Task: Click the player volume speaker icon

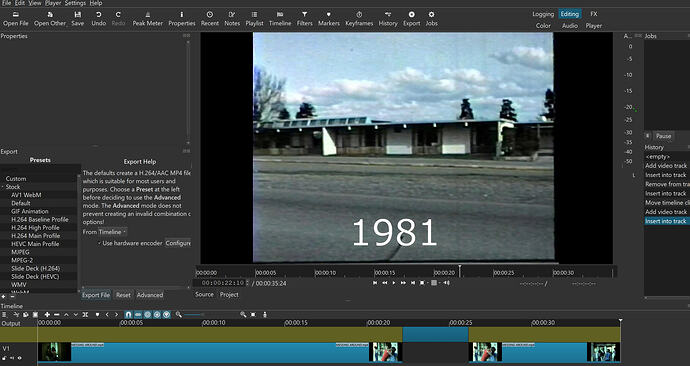Action: [446, 283]
